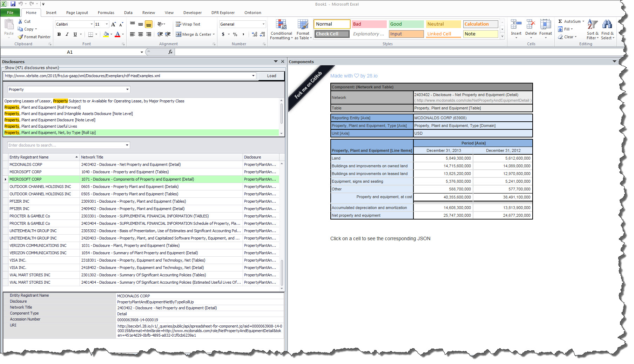This screenshot has height=364, width=634.
Task: Select the PFIZER INC 2309301 disclosure row
Action: (141, 201)
